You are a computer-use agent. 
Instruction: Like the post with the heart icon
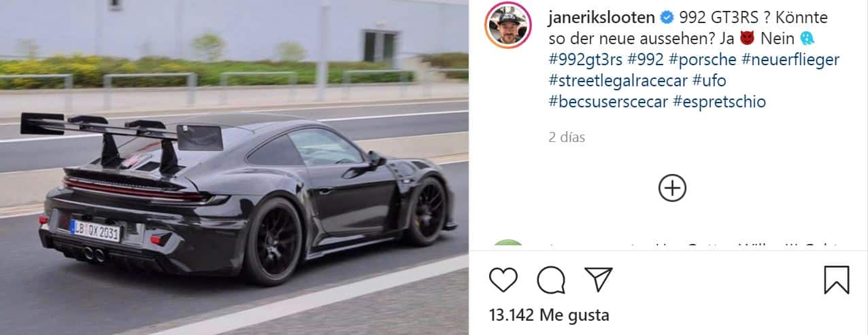(x=503, y=279)
